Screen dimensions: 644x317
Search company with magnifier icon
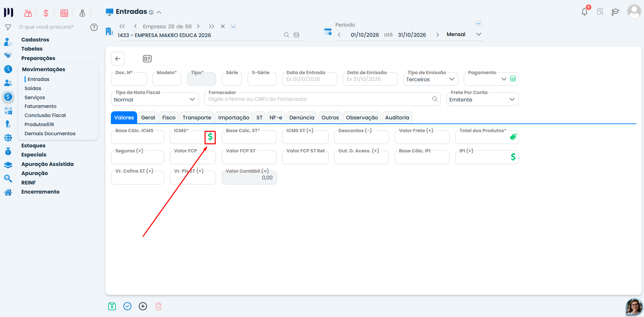(x=286, y=35)
